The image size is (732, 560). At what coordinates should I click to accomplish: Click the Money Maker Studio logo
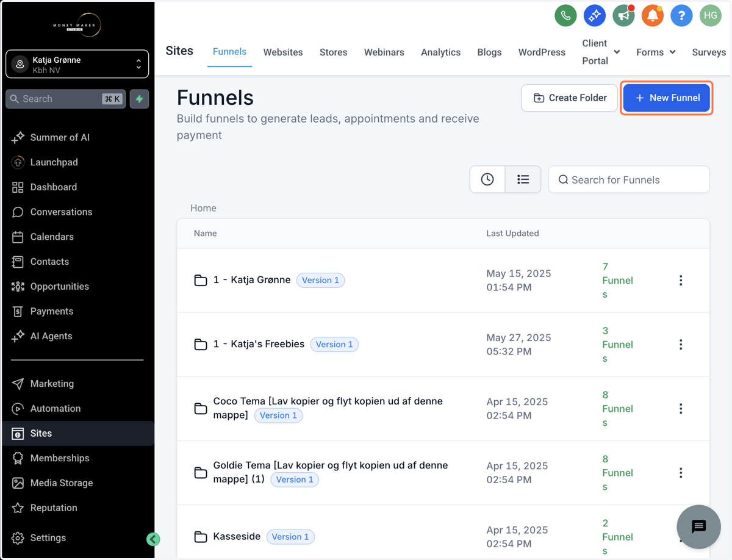[77, 25]
